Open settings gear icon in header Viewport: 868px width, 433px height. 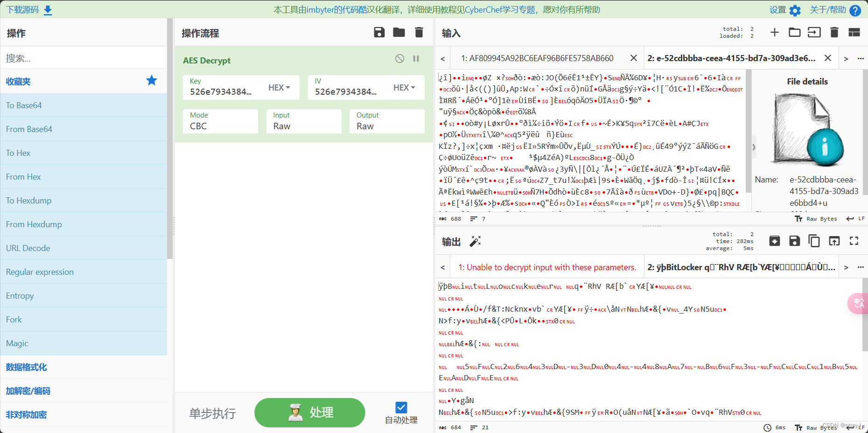pos(795,10)
